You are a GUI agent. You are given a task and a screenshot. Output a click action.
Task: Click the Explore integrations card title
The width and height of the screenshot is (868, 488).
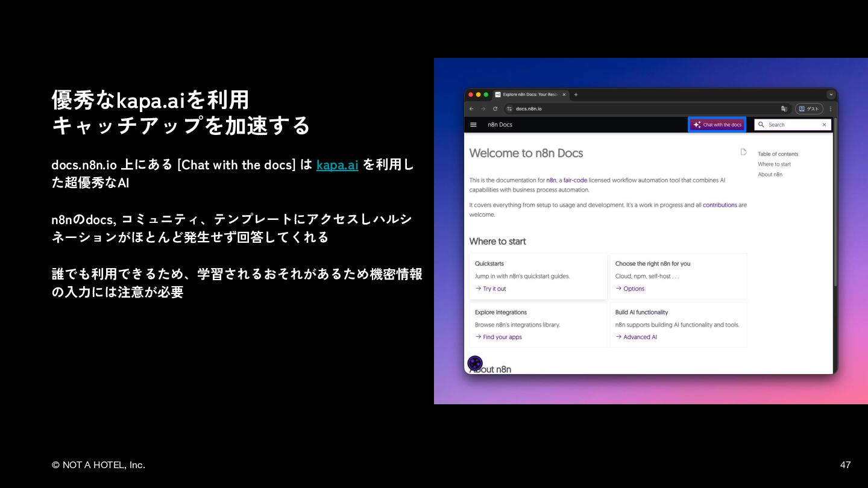coord(501,312)
